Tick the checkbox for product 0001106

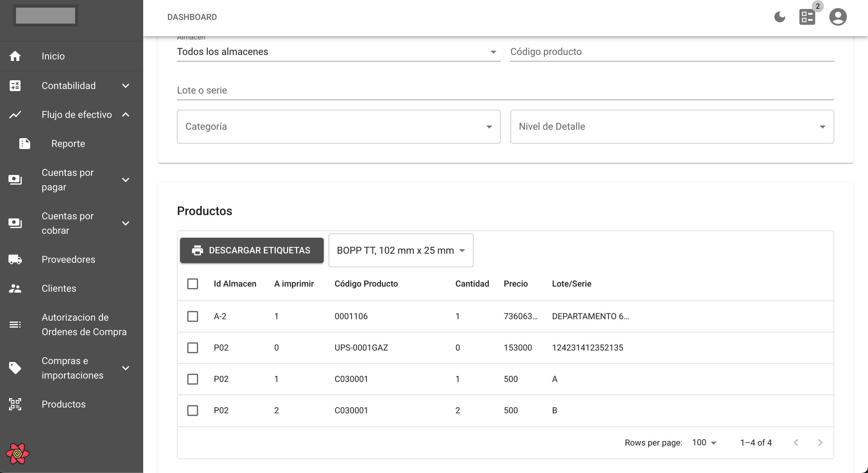(x=192, y=316)
